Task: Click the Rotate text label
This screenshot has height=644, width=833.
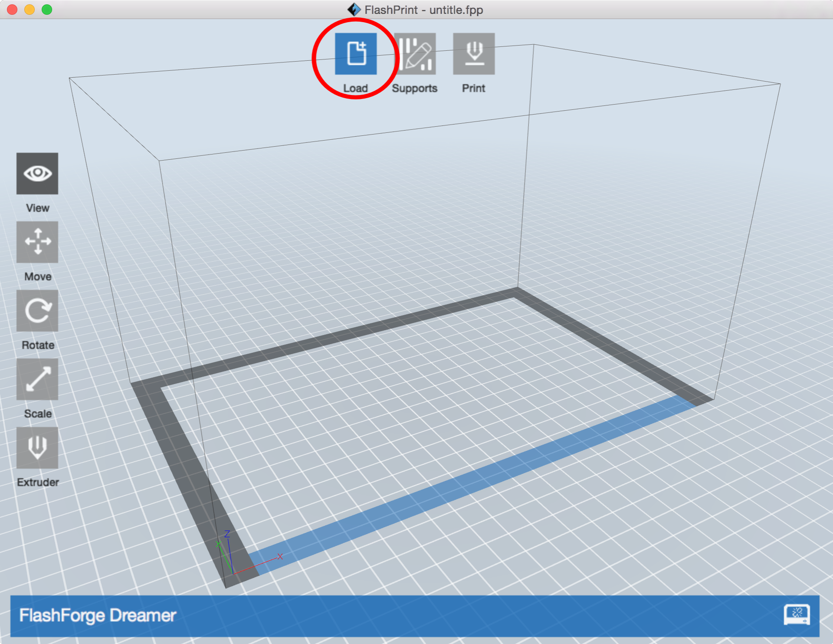Action: [x=38, y=345]
